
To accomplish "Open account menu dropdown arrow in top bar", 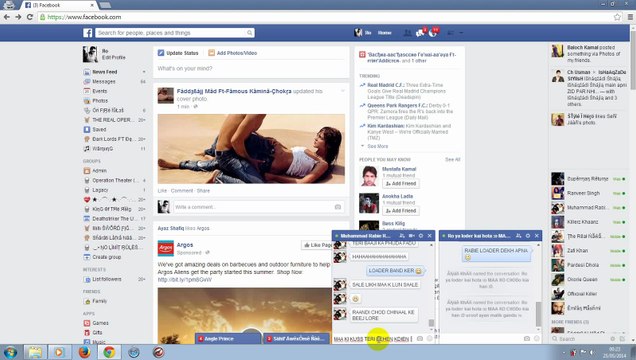I will [x=461, y=33].
